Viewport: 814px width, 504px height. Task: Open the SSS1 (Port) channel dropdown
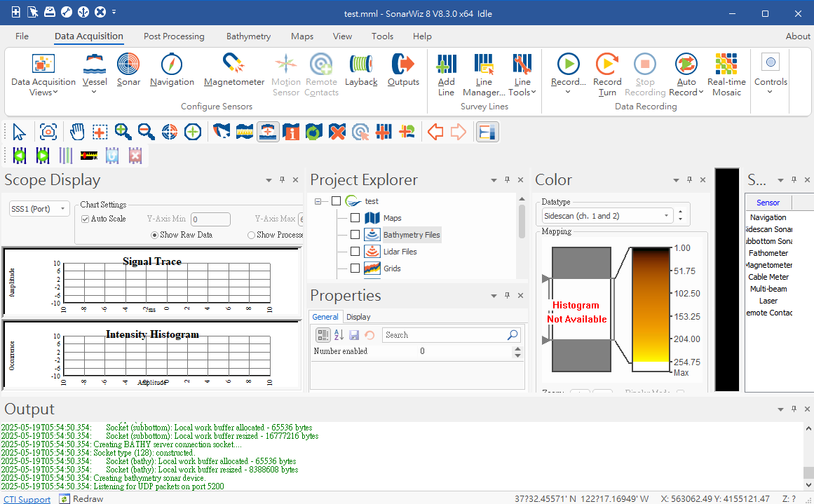click(x=39, y=209)
